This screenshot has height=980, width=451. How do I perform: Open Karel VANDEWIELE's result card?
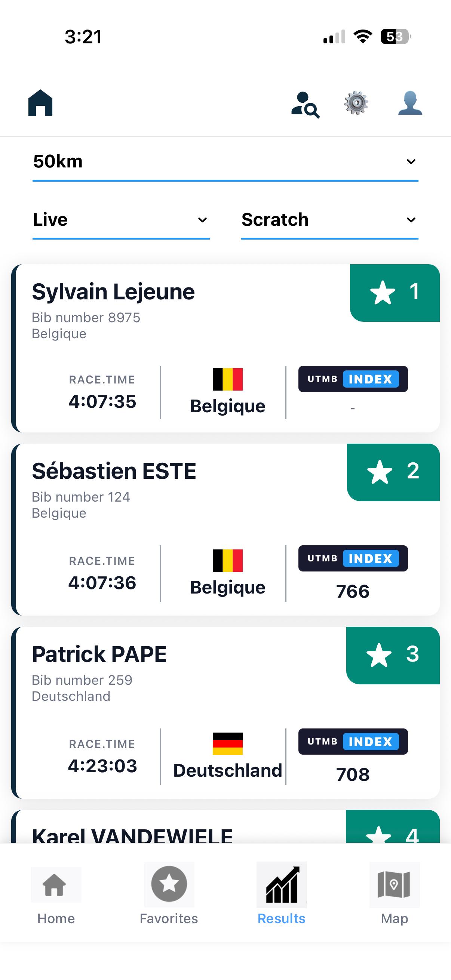[x=225, y=827]
